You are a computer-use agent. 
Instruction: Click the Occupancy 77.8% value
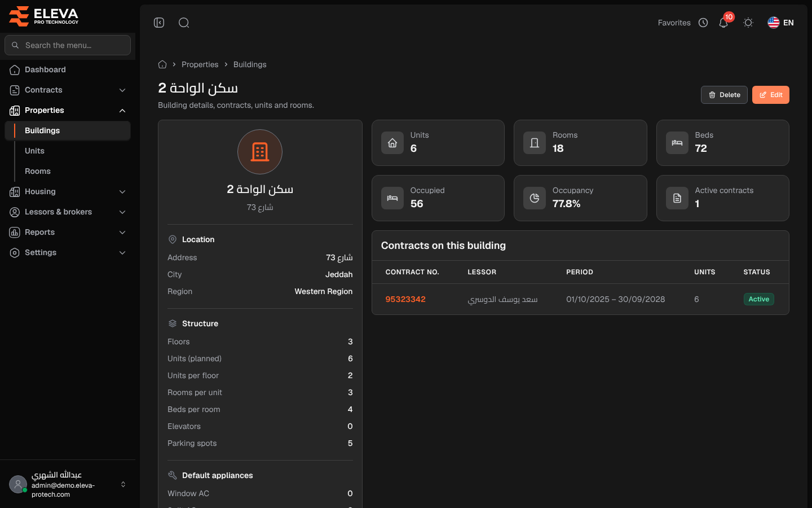(566, 204)
